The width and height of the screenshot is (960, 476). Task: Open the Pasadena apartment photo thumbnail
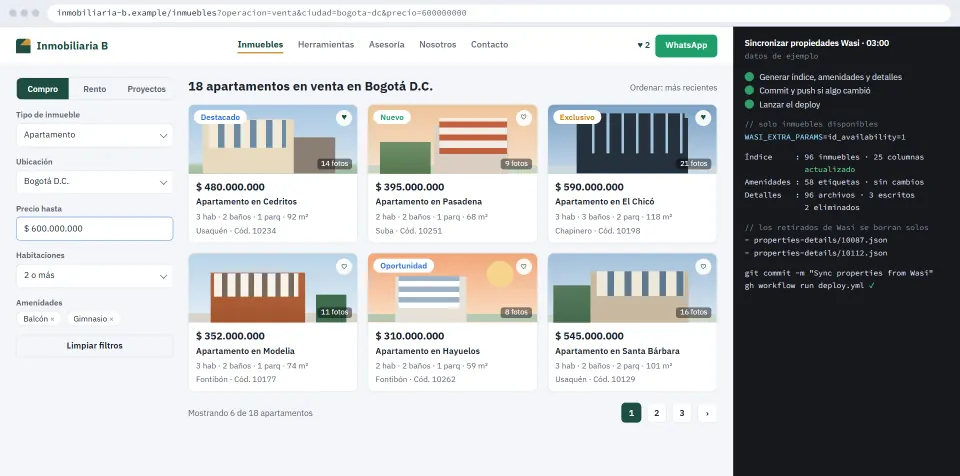(x=452, y=139)
